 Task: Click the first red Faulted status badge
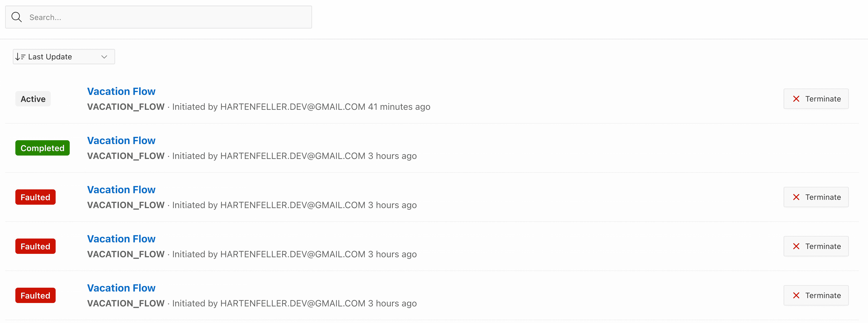[35, 197]
